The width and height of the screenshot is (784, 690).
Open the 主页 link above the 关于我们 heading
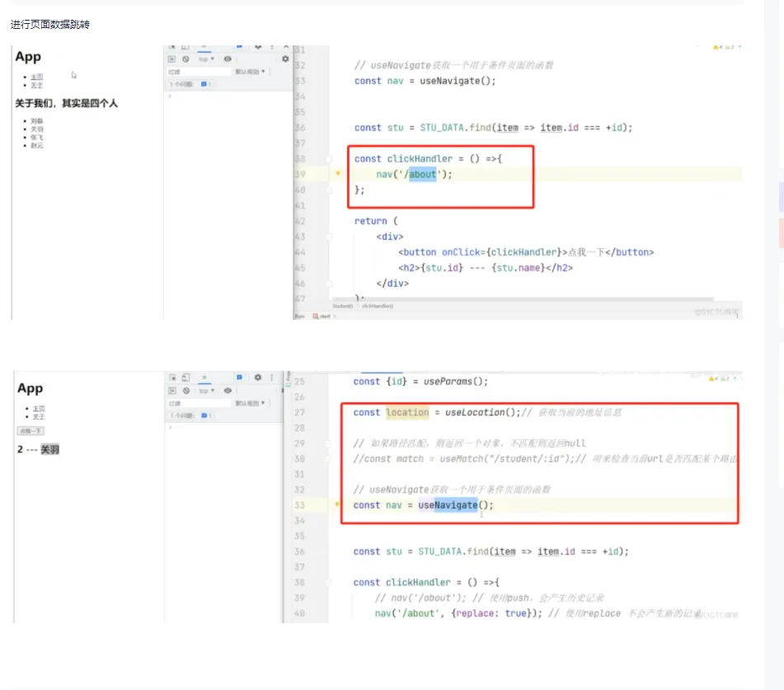click(x=37, y=77)
